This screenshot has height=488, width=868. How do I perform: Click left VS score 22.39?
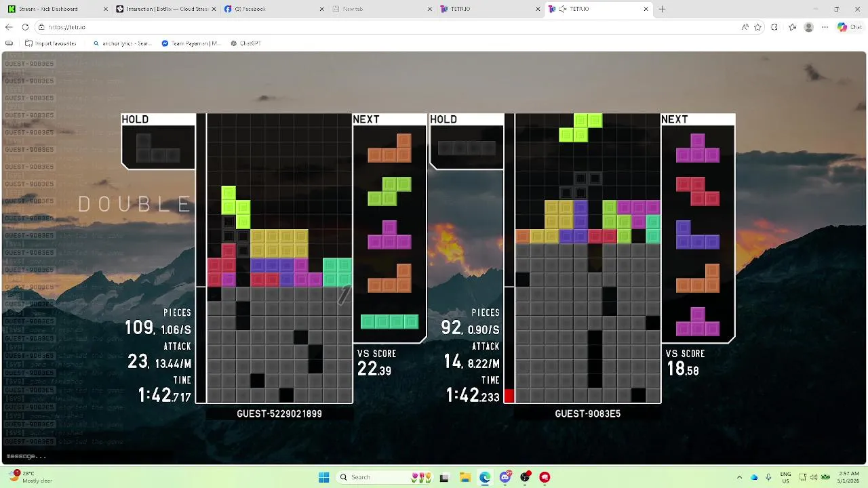coord(374,369)
